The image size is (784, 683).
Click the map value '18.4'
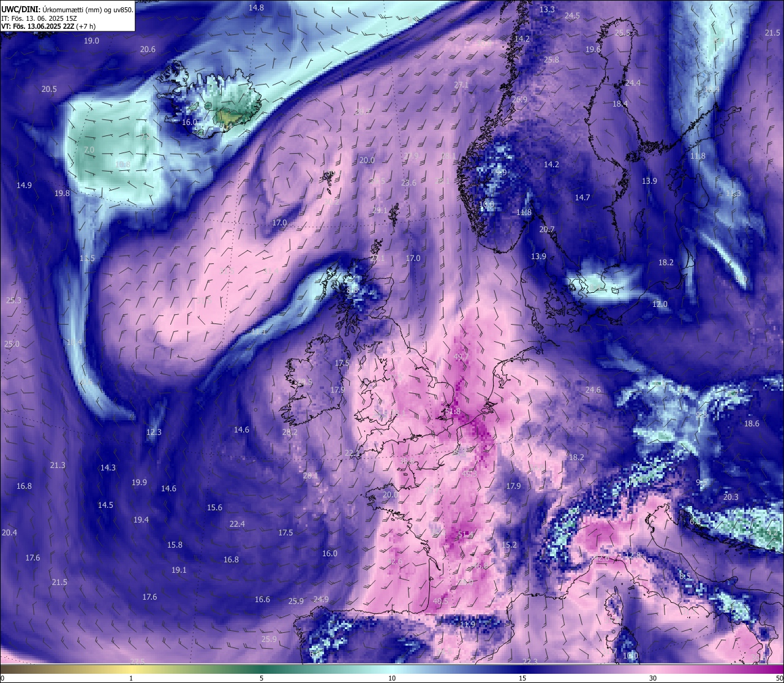(x=620, y=104)
